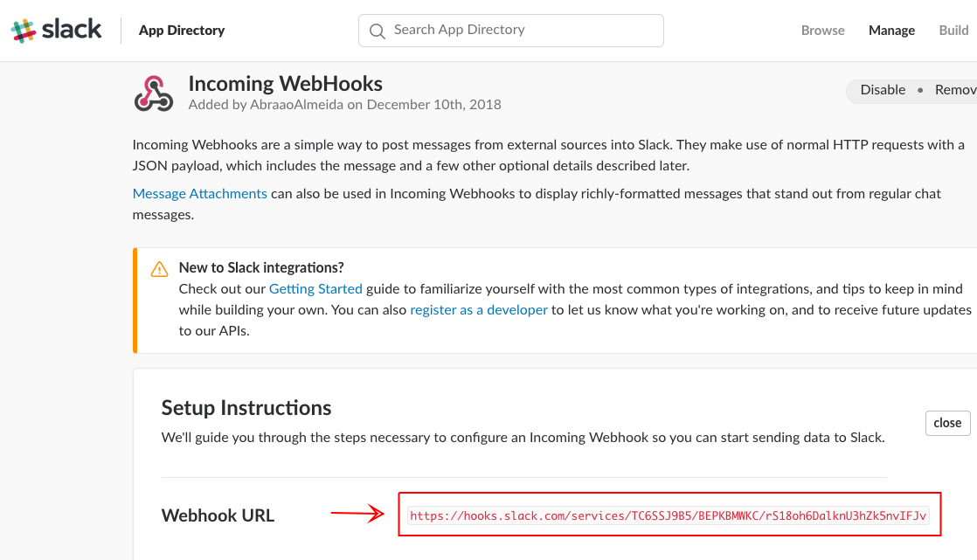
Task: Open the Message Attachments link
Action: [200, 194]
